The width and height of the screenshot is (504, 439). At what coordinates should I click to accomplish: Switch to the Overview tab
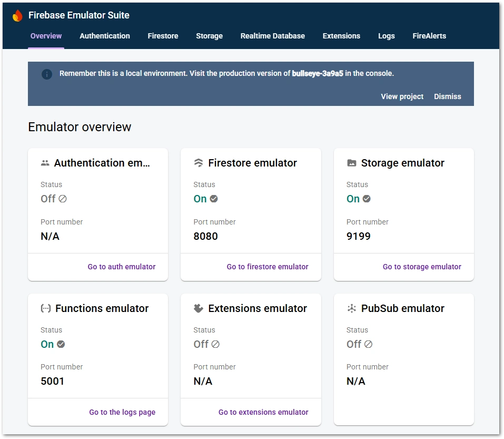pos(46,36)
